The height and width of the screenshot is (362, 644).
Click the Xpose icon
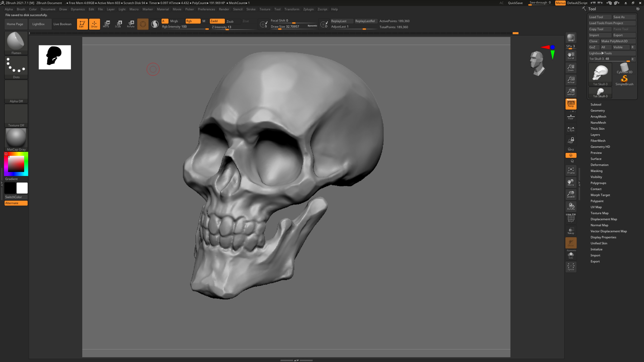coord(571,267)
